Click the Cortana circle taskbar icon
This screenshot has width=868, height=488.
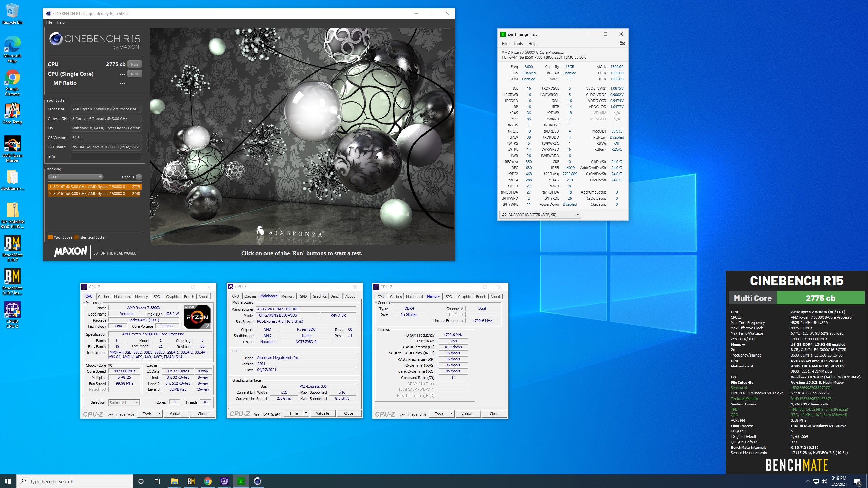point(141,481)
